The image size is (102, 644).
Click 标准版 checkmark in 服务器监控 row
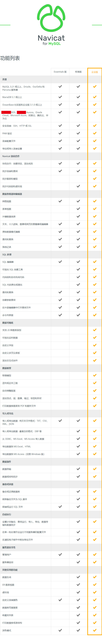[x=78, y=562]
